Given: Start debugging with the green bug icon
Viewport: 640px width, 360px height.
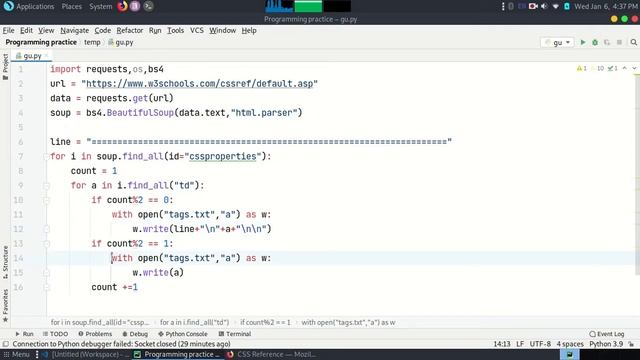Looking at the screenshot, I should [x=595, y=42].
